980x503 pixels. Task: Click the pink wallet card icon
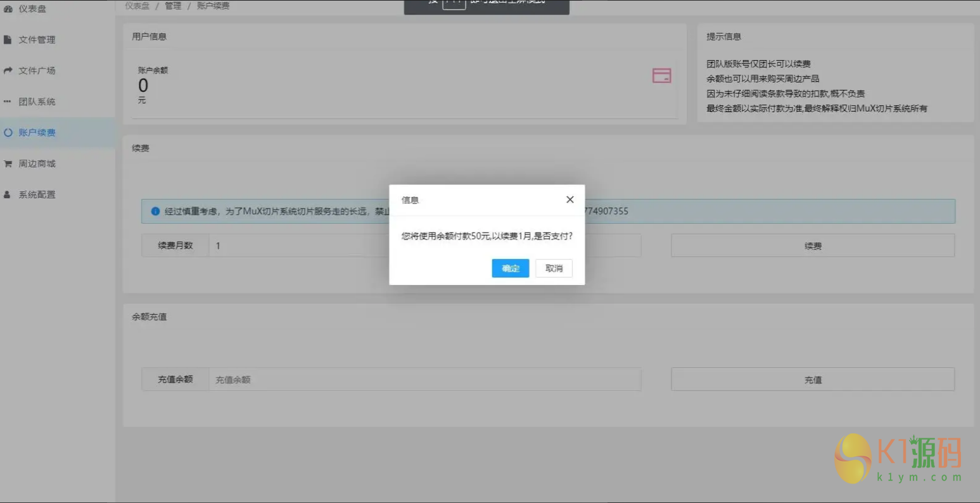pyautogui.click(x=661, y=76)
